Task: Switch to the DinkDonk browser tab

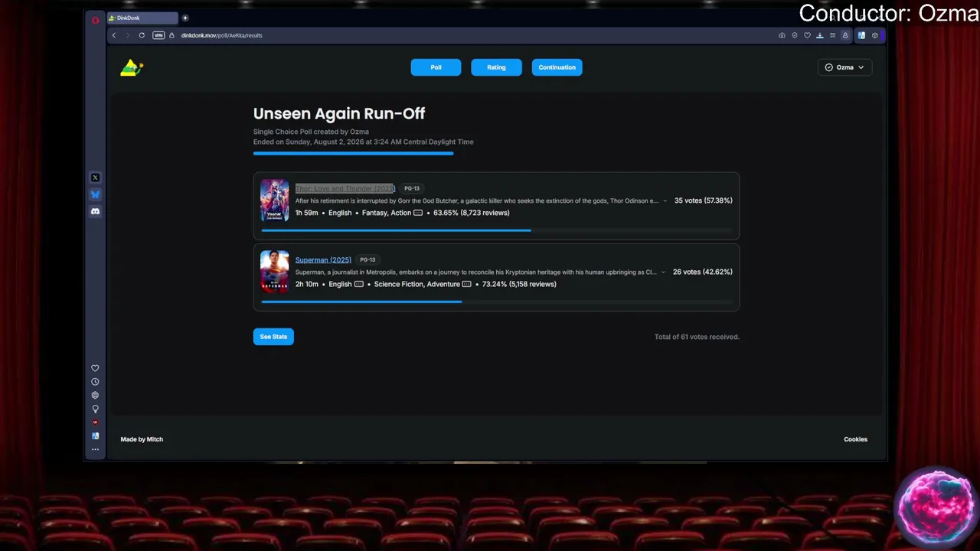Action: [142, 18]
